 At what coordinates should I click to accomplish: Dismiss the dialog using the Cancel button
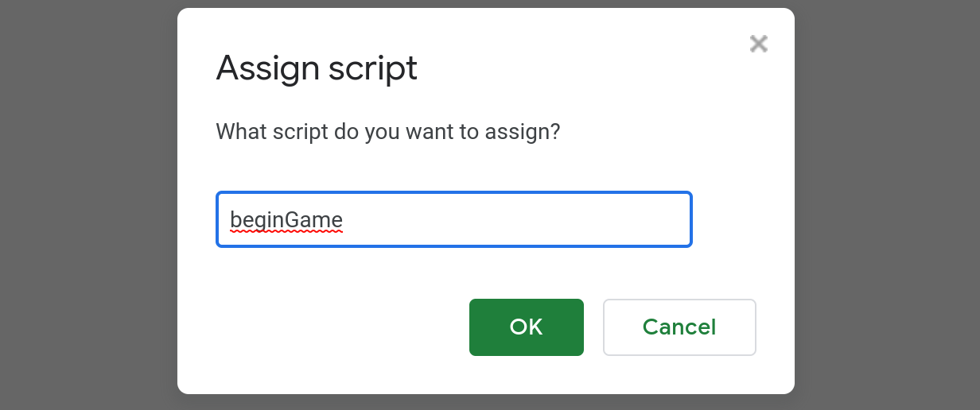(x=679, y=327)
